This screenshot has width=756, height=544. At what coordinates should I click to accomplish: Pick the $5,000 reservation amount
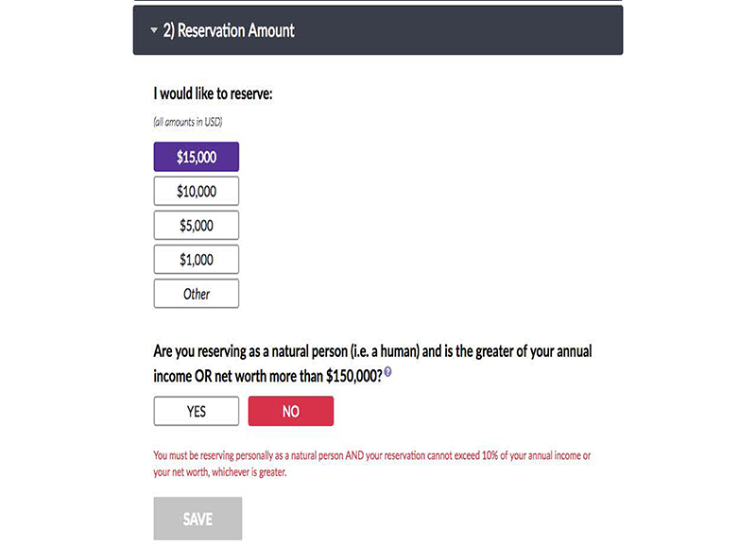coord(197,226)
